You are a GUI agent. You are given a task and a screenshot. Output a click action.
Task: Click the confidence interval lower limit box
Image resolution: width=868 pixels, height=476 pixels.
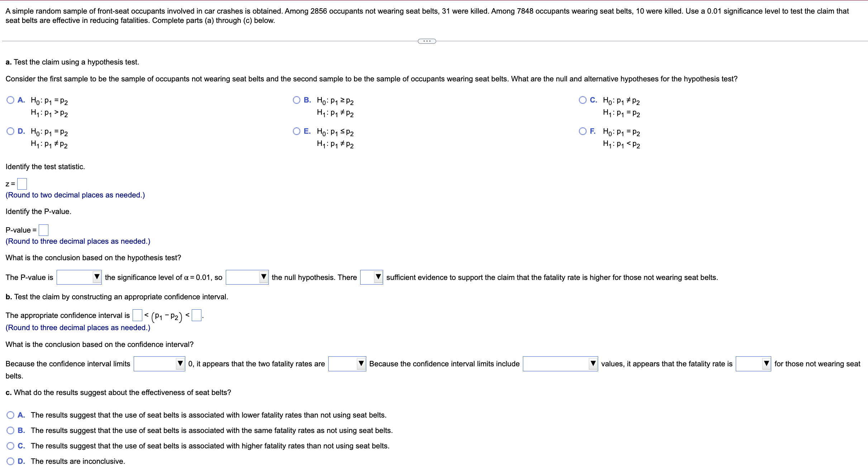click(x=137, y=315)
